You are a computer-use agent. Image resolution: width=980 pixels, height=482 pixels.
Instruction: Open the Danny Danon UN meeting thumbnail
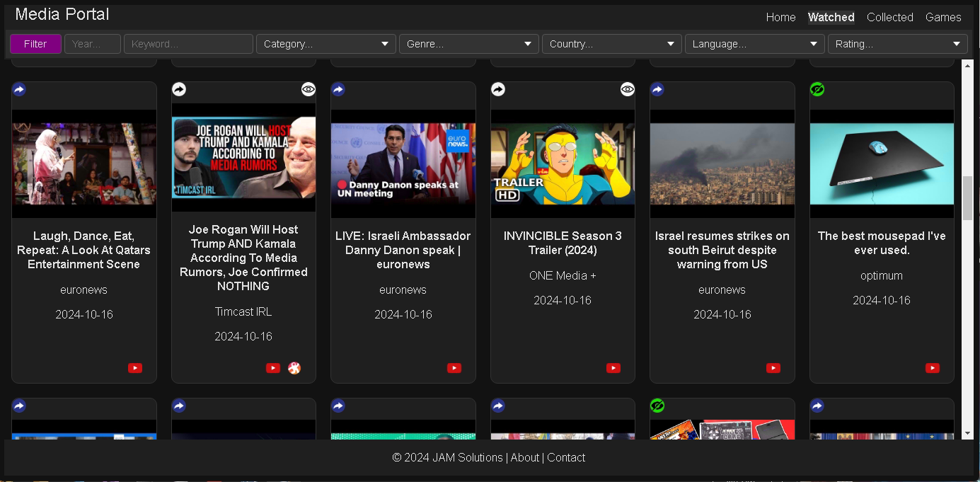(x=403, y=163)
